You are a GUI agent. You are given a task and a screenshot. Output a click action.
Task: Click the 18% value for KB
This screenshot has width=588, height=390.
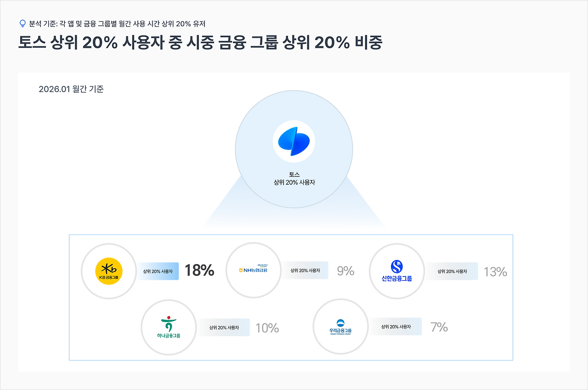click(x=199, y=271)
